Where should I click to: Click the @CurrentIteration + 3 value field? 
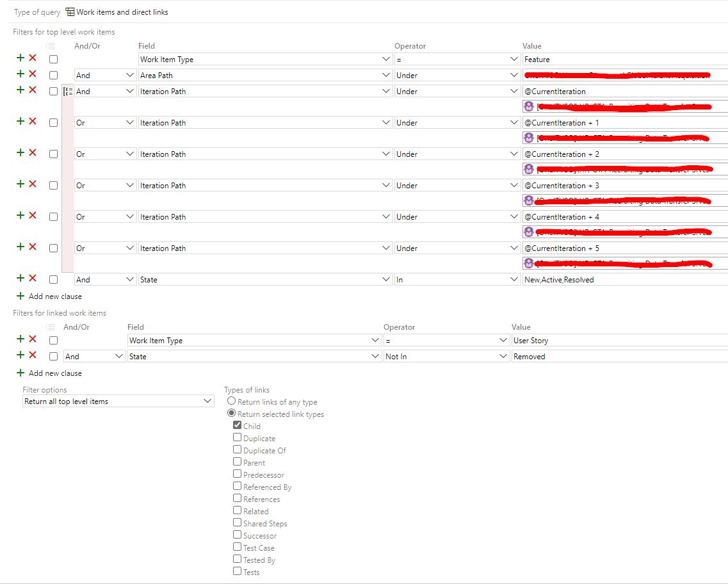pyautogui.click(x=625, y=185)
